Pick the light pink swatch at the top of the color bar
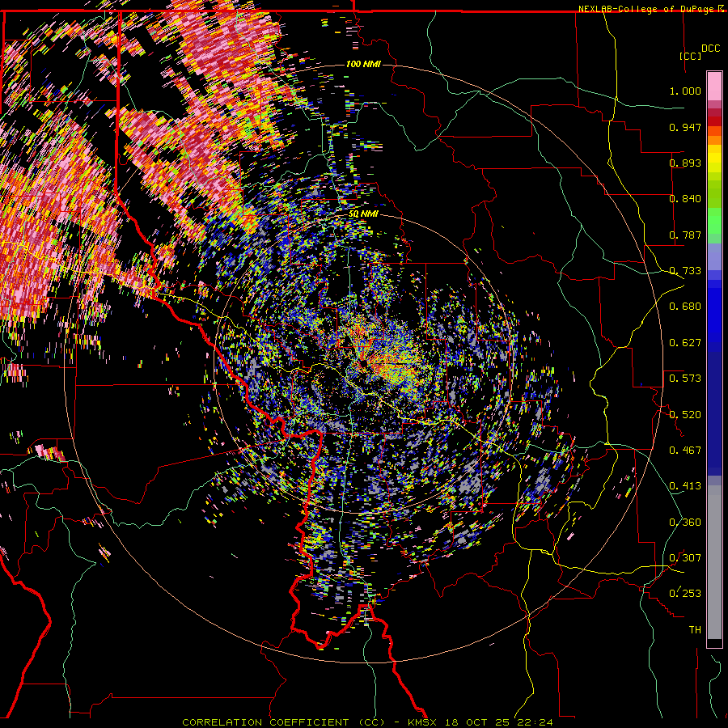 pyautogui.click(x=714, y=86)
